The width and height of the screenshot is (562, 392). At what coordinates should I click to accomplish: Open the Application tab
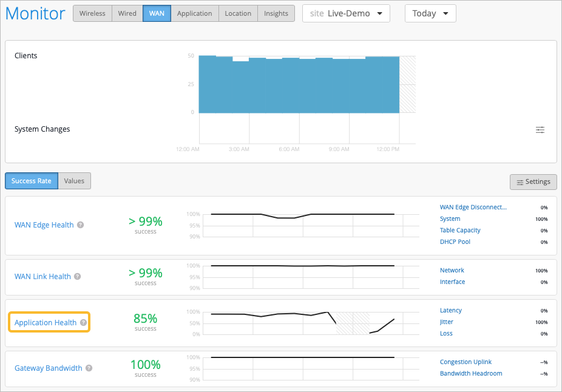click(195, 13)
